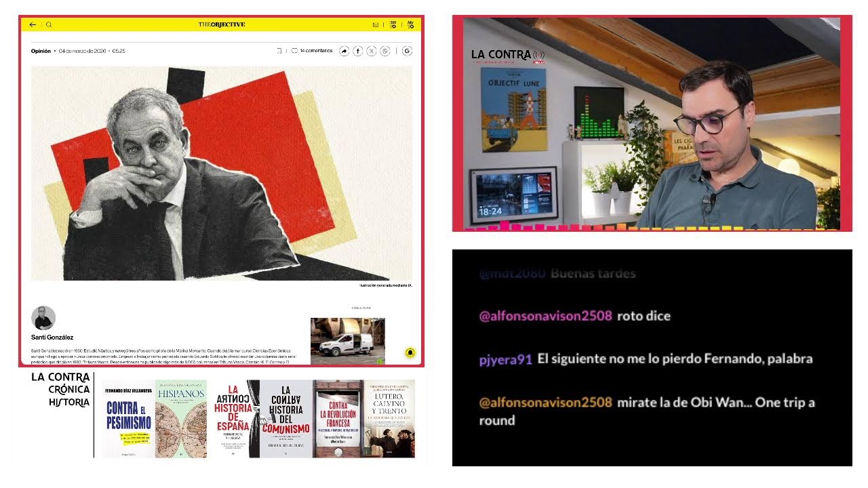Open the My TO account icon

[410, 24]
